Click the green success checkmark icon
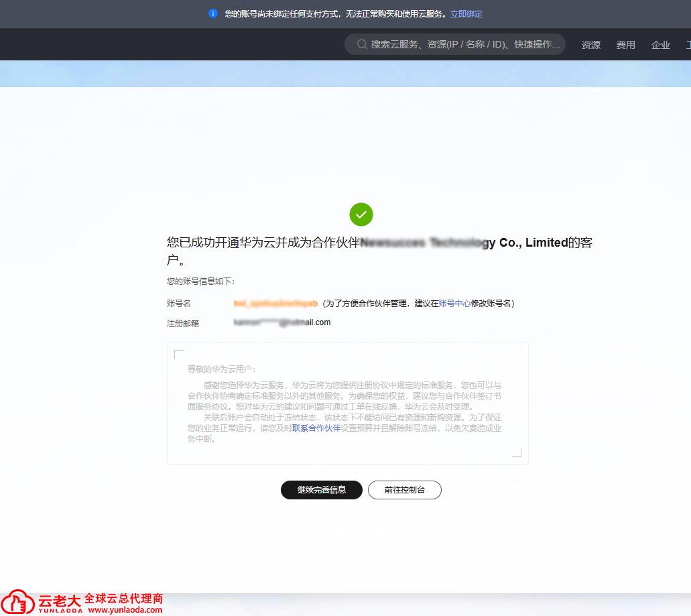691x616 pixels. (361, 214)
